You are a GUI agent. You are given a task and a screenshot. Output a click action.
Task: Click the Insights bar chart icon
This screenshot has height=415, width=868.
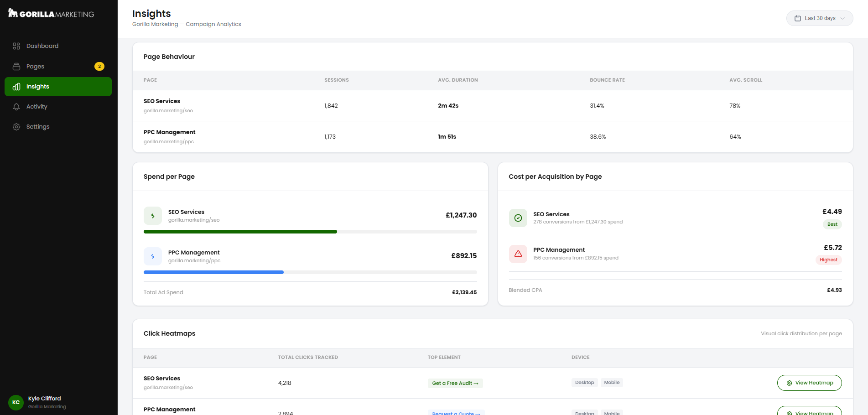(x=16, y=87)
